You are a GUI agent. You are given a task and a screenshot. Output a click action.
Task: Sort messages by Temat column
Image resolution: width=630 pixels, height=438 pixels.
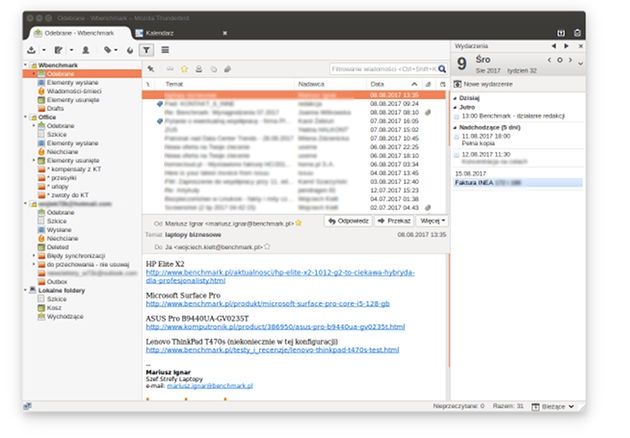[174, 84]
